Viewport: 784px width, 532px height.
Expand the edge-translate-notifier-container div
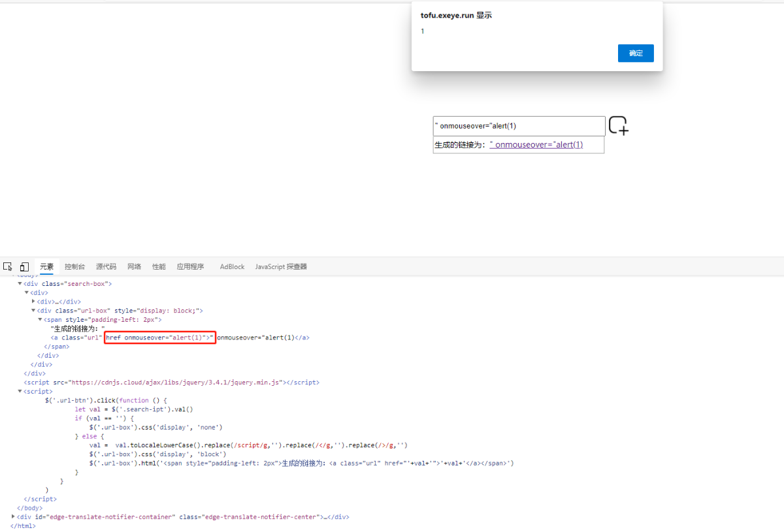tap(13, 516)
